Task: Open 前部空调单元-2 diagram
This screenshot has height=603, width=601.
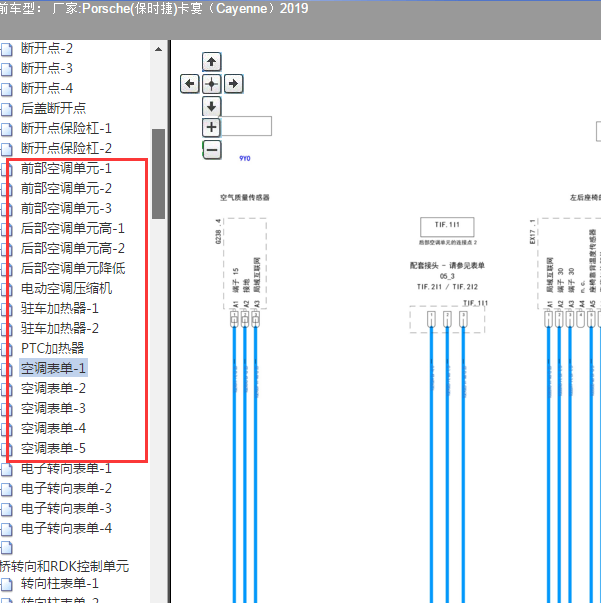Action: pyautogui.click(x=66, y=188)
